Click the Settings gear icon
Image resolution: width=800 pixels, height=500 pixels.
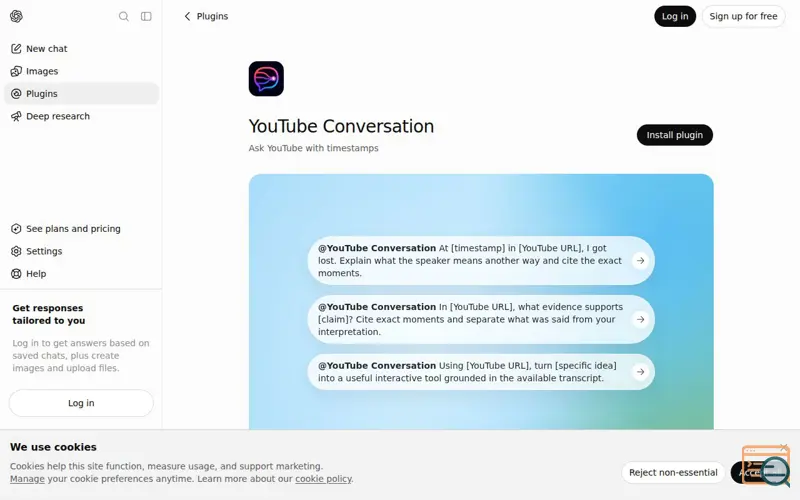tap(16, 251)
